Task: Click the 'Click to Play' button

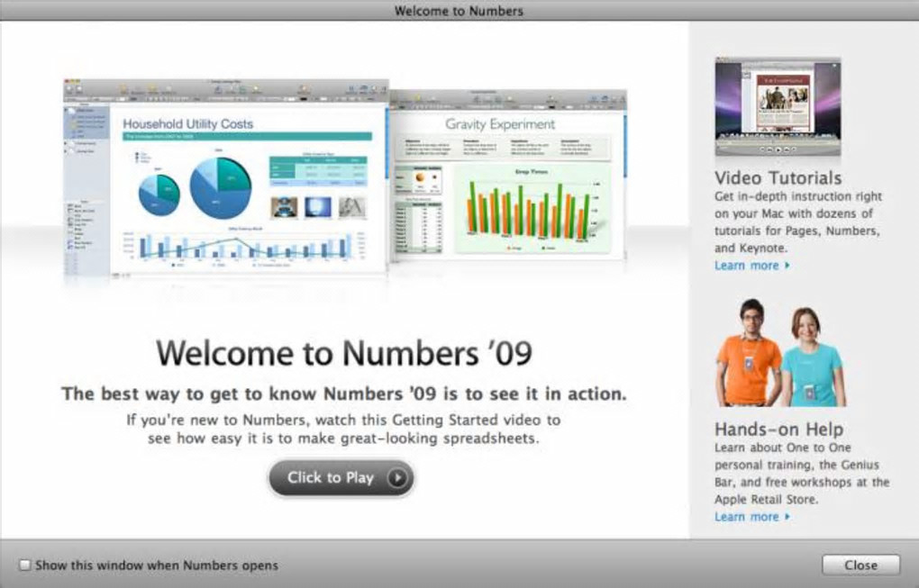Action: coord(341,478)
